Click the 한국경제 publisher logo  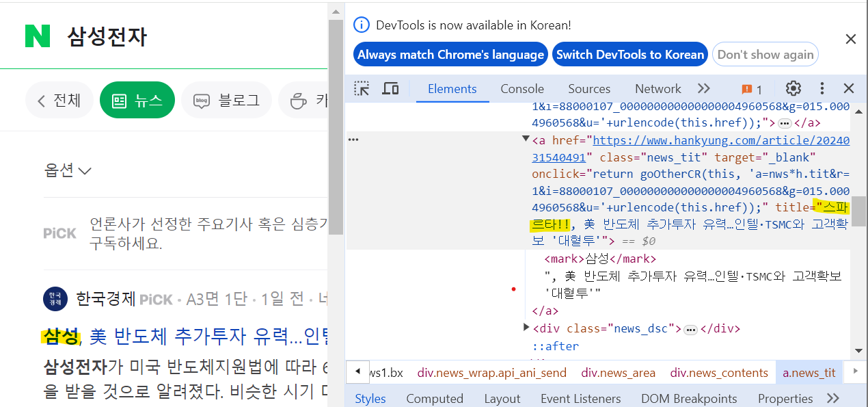click(x=55, y=299)
